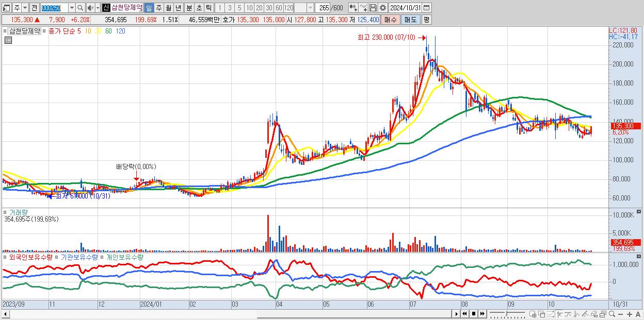Image resolution: width=644 pixels, height=320 pixels.
Task: Open the 주 market type dropdown arrow
Action: tap(25, 8)
